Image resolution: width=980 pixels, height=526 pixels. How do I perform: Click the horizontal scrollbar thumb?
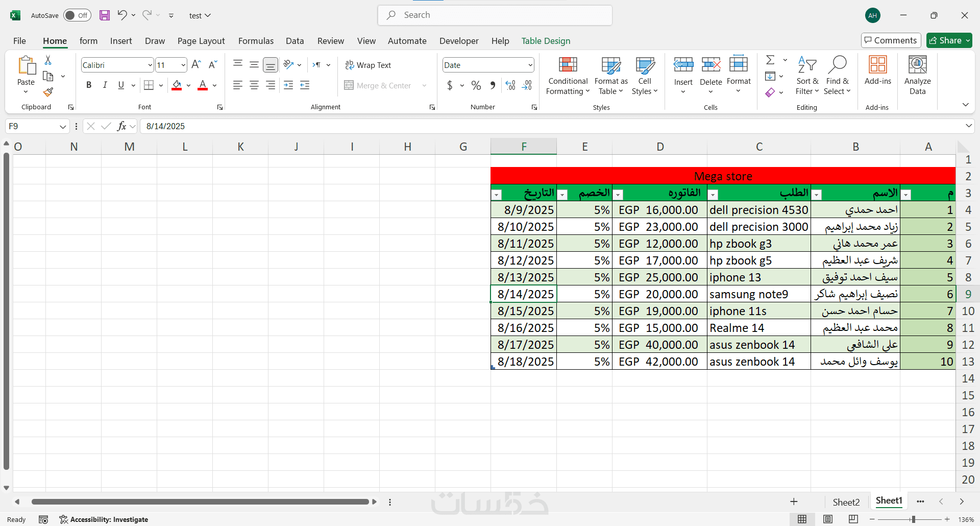click(x=200, y=502)
